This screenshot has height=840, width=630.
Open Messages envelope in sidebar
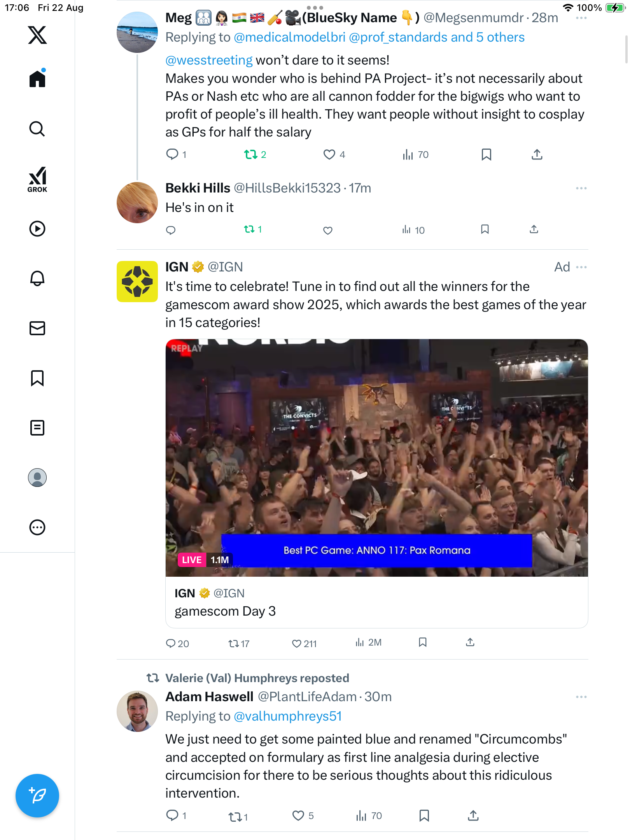click(x=37, y=328)
